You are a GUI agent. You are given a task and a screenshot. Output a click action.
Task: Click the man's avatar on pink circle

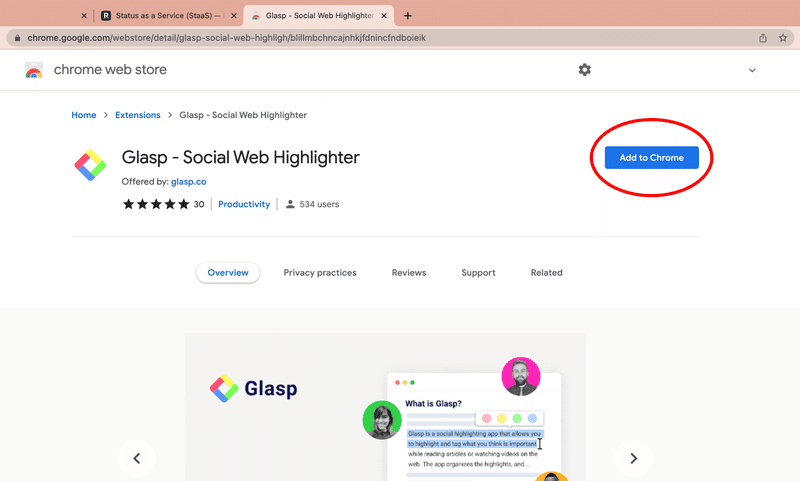[521, 376]
